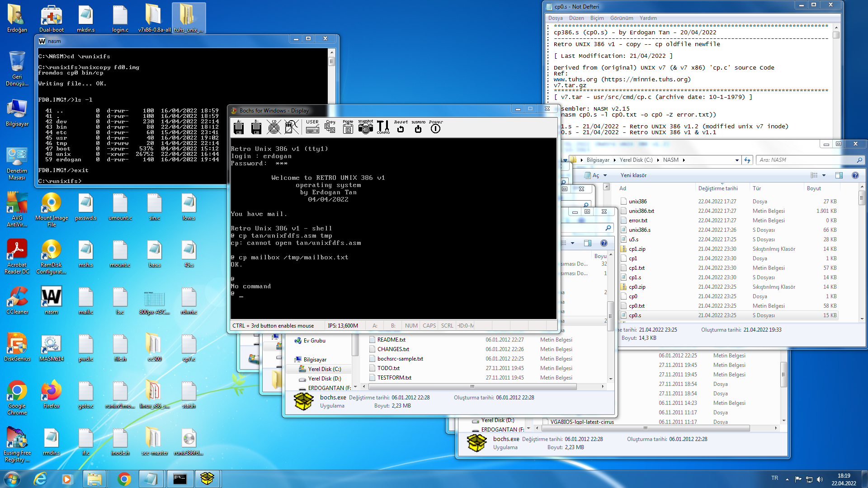
Task: Click the Bochs floppy B: drive icon
Action: 256,127
